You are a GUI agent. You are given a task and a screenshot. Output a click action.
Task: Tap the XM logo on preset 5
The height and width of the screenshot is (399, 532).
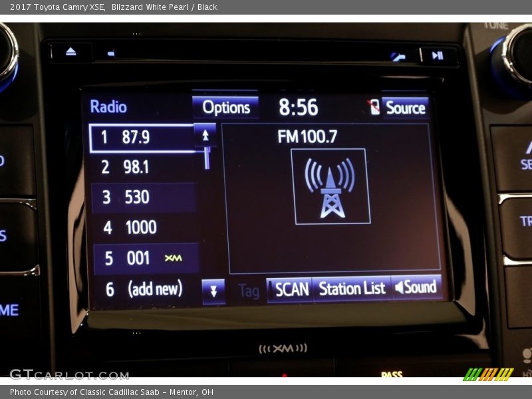[174, 258]
